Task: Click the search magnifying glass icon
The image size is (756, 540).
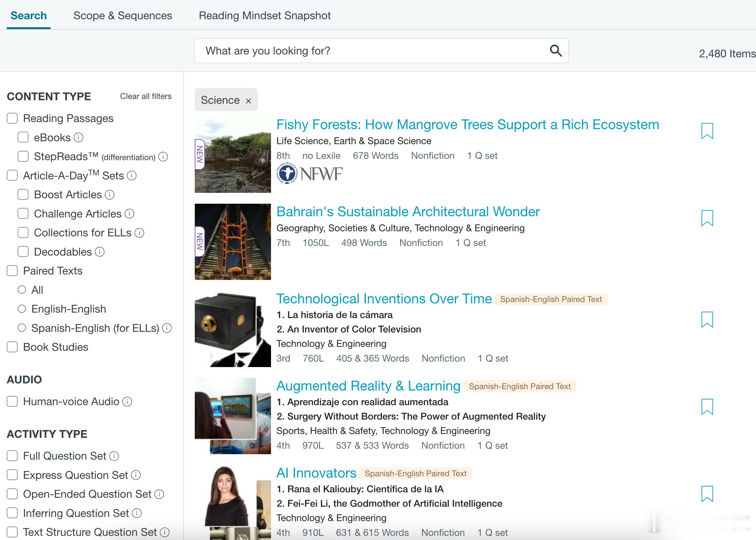Action: tap(555, 51)
